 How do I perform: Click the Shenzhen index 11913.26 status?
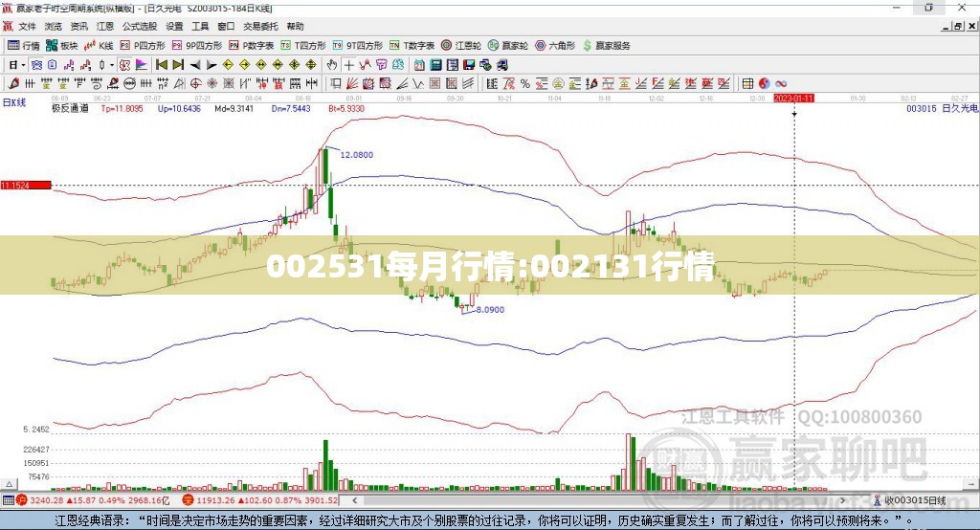pos(260,500)
